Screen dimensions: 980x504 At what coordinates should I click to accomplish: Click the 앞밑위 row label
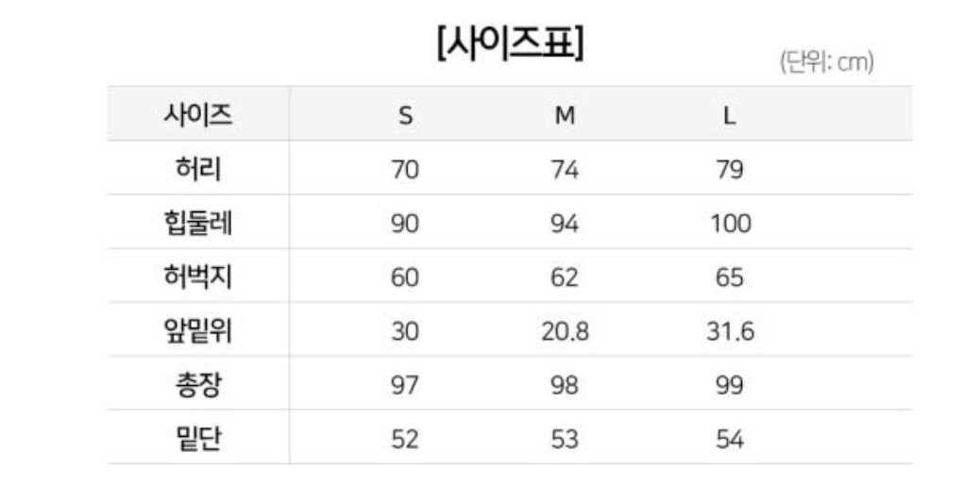(x=198, y=330)
